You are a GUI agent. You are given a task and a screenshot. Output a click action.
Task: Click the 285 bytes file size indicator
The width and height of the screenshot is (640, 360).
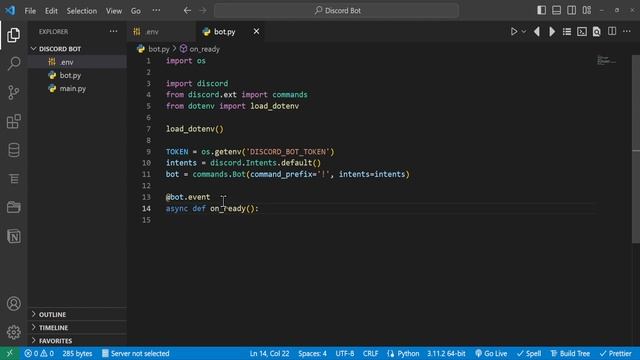[77, 353]
